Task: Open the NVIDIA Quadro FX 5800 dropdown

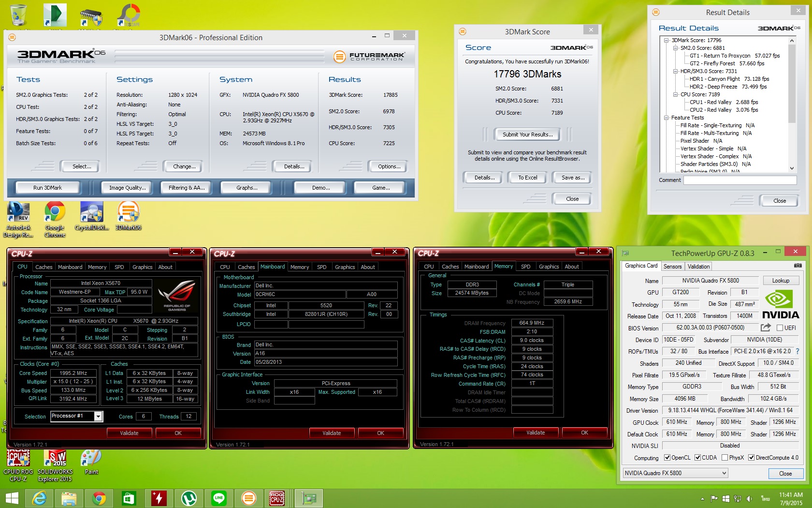Action: [675, 473]
